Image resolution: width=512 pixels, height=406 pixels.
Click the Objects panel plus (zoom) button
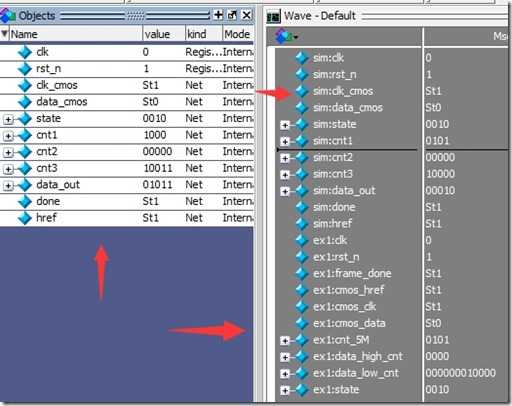pos(218,15)
